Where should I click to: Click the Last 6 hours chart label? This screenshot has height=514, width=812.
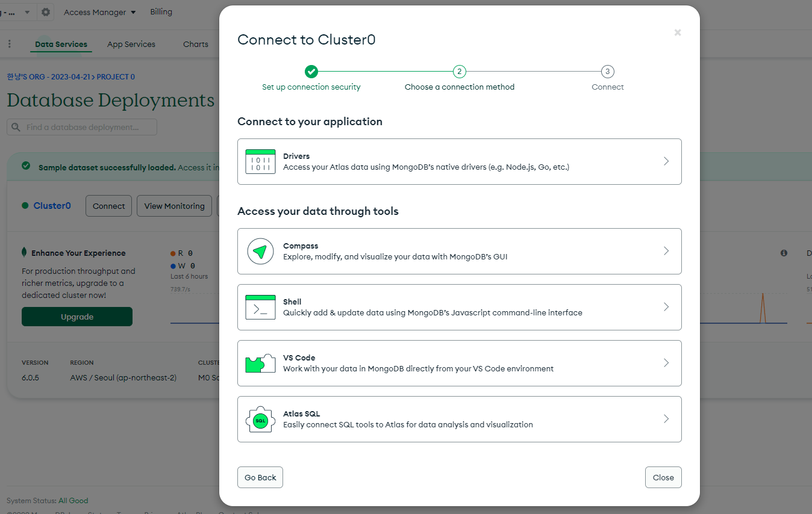[x=189, y=276]
